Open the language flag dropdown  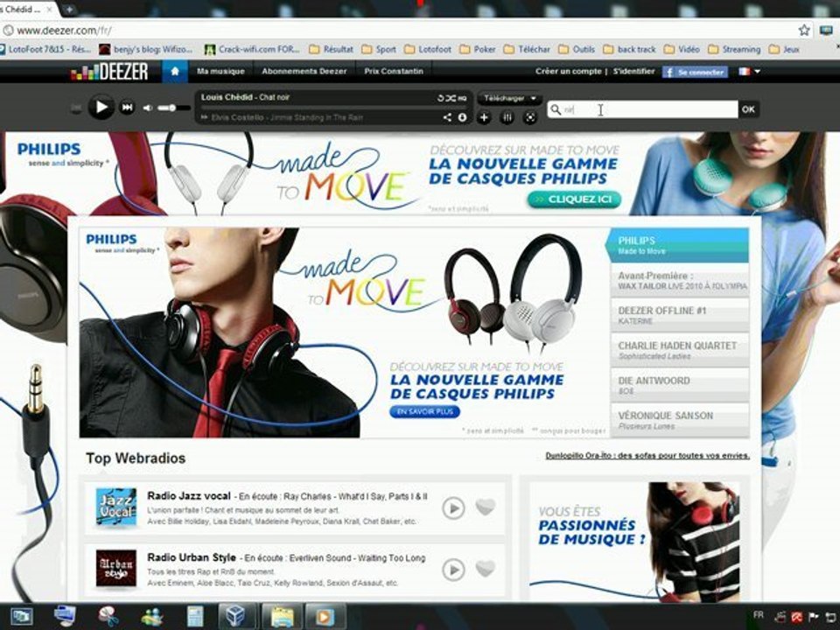(750, 71)
